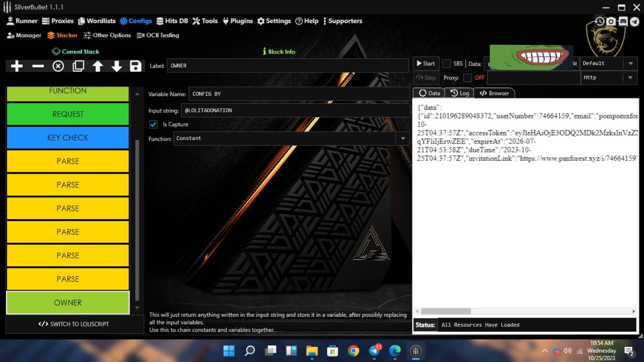The height and width of the screenshot is (362, 644).
Task: Open the history clock icon in the top right
Action: pos(600,22)
